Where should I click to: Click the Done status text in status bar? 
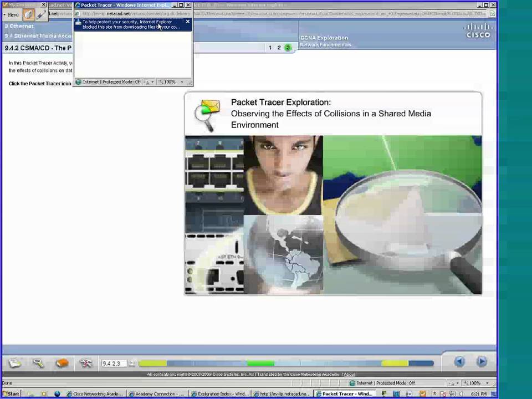coord(7,383)
